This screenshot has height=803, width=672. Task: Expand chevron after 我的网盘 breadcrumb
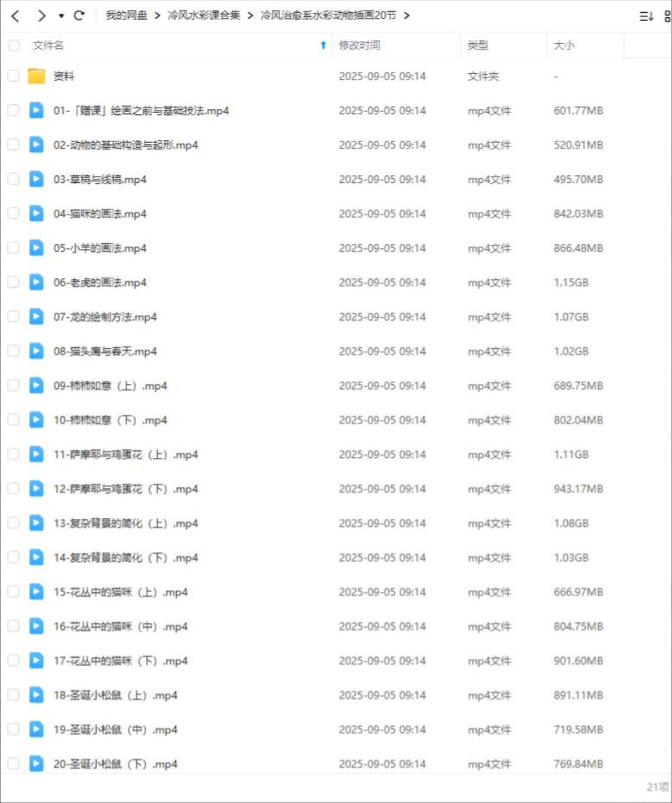point(157,15)
